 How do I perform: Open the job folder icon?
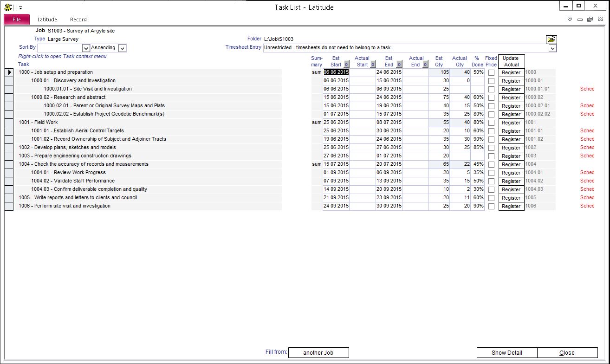552,39
